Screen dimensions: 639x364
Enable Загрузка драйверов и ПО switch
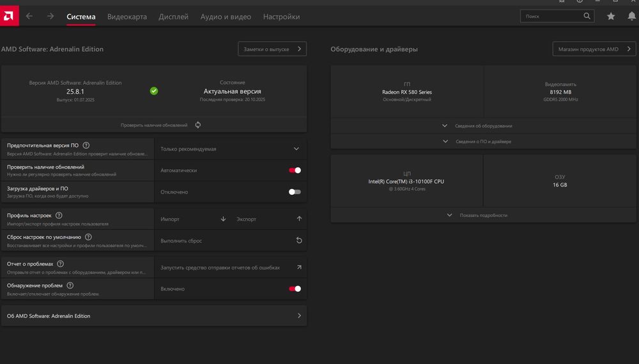[295, 192]
